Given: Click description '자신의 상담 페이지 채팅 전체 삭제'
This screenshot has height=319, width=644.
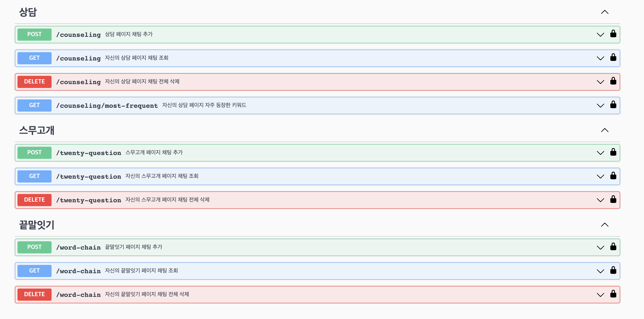Looking at the screenshot, I should point(142,81).
